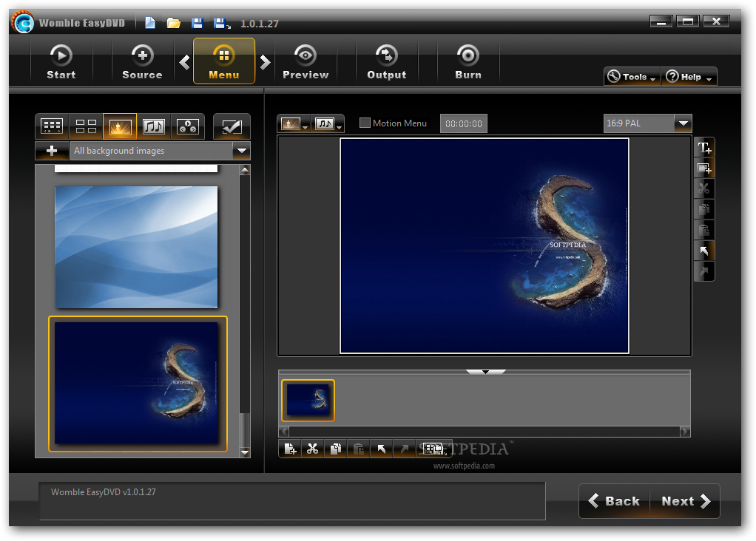Save the menu as template in bottom toolbar
756x541 pixels.
click(434, 449)
